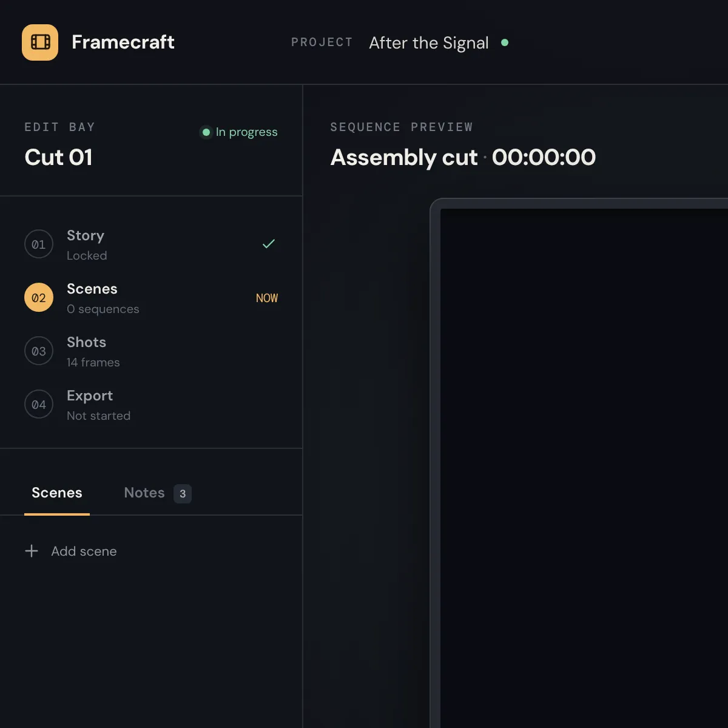Click the green status dot beside the project name
Viewport: 728px width, 728px height.
[x=505, y=42]
